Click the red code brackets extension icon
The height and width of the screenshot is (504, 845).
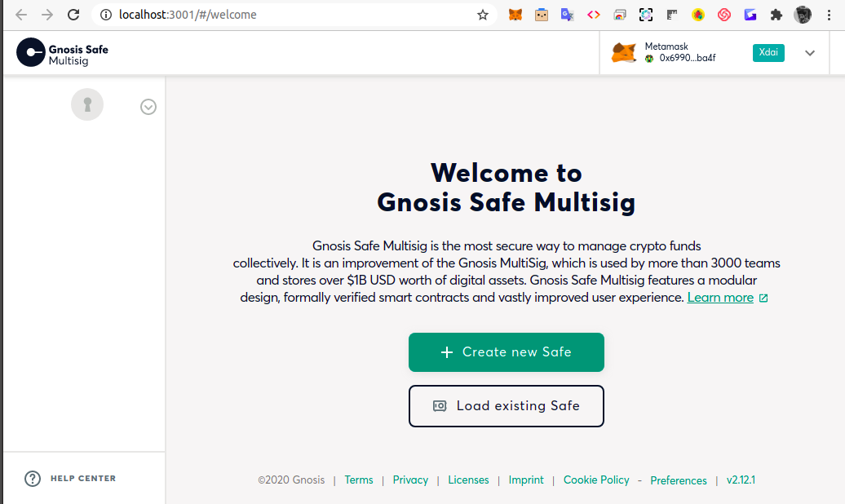coord(593,15)
